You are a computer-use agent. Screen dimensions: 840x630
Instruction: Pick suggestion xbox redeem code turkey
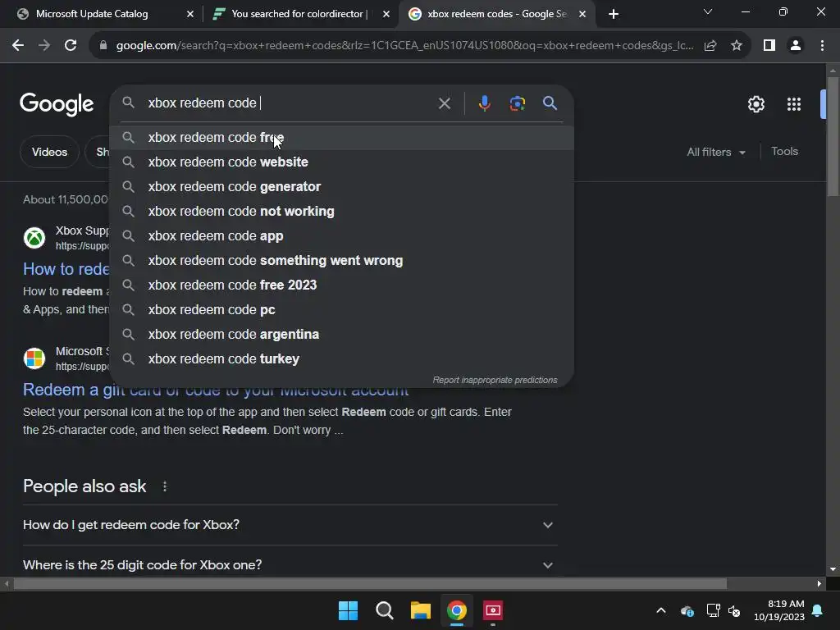(x=341, y=359)
